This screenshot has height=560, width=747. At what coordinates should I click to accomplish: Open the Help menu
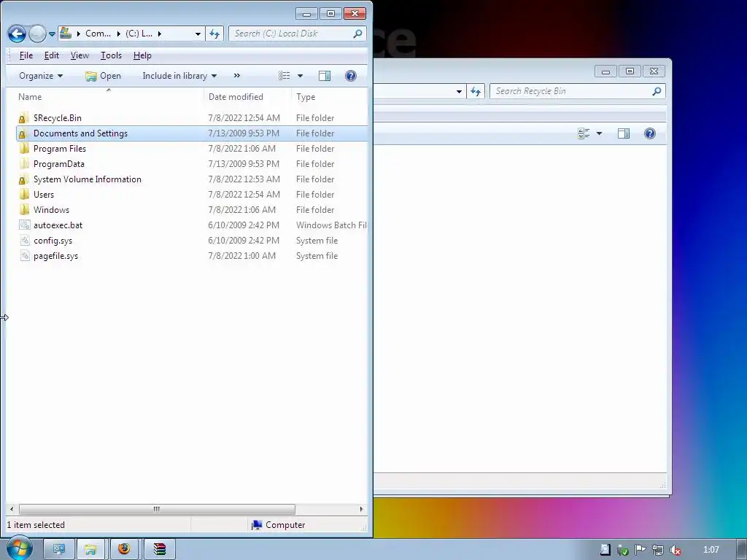point(142,55)
